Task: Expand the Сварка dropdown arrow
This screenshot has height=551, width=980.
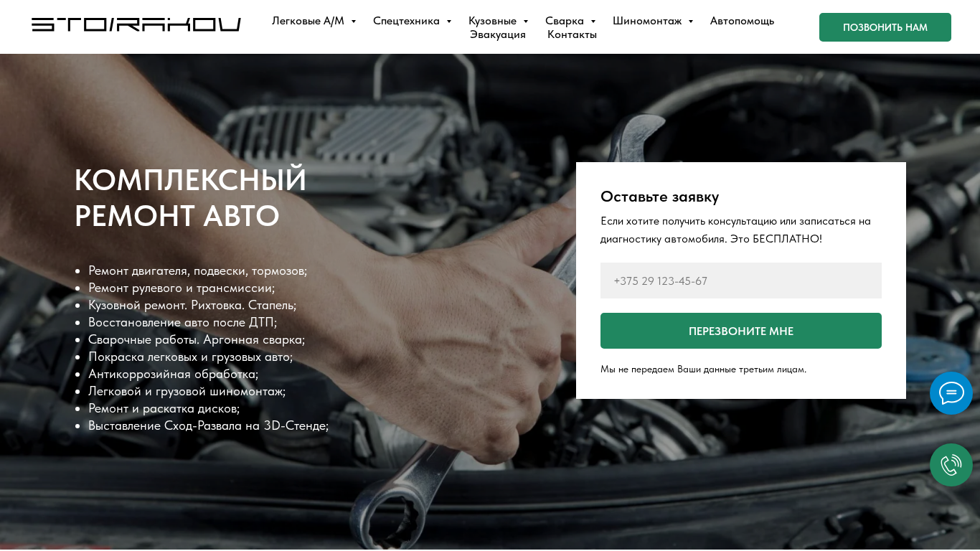Action: click(x=593, y=22)
